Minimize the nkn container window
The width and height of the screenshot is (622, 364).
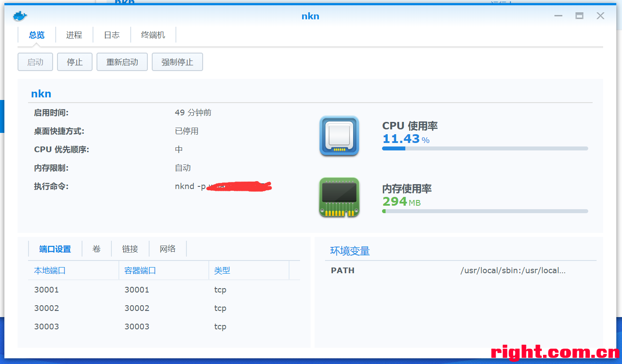[x=558, y=16]
